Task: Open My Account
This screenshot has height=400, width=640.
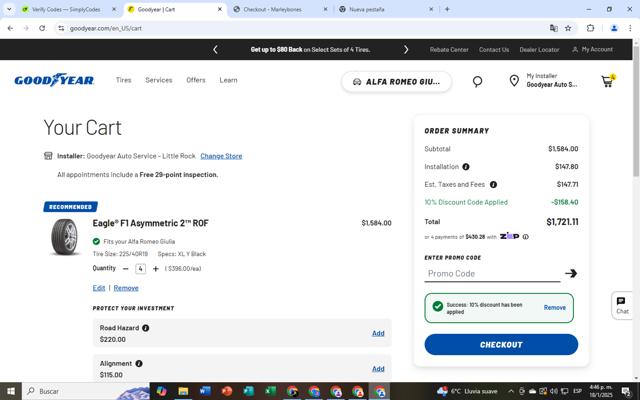Action: click(x=592, y=49)
